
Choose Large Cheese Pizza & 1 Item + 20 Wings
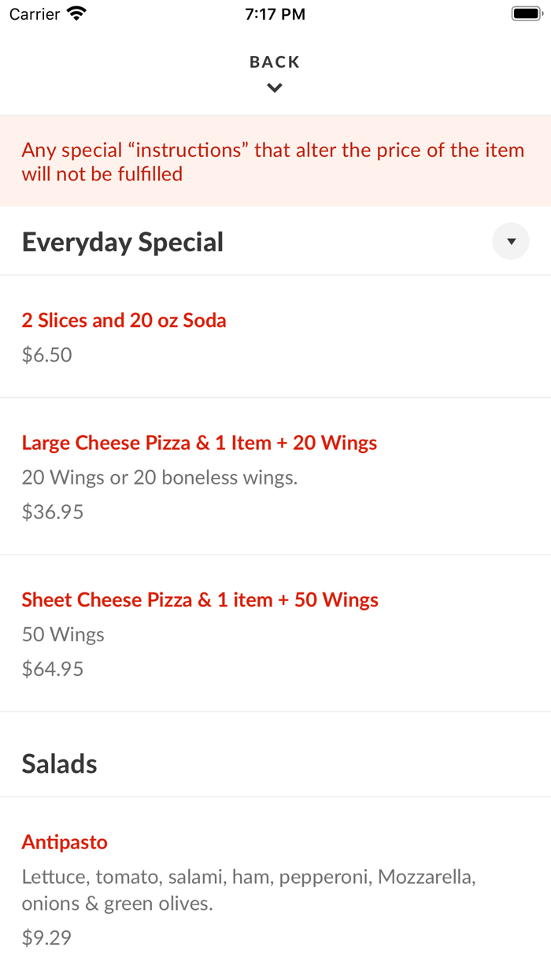199,443
